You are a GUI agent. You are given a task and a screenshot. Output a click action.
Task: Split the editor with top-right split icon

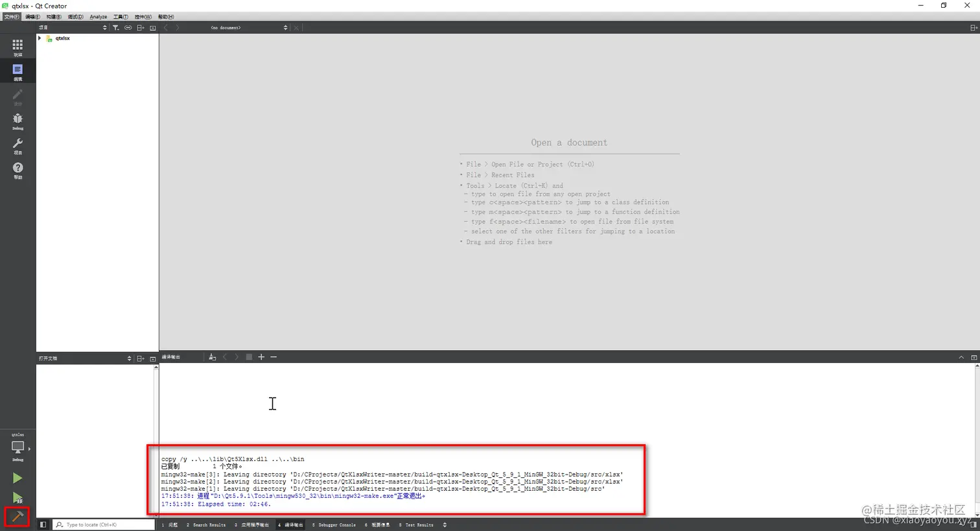pos(973,28)
